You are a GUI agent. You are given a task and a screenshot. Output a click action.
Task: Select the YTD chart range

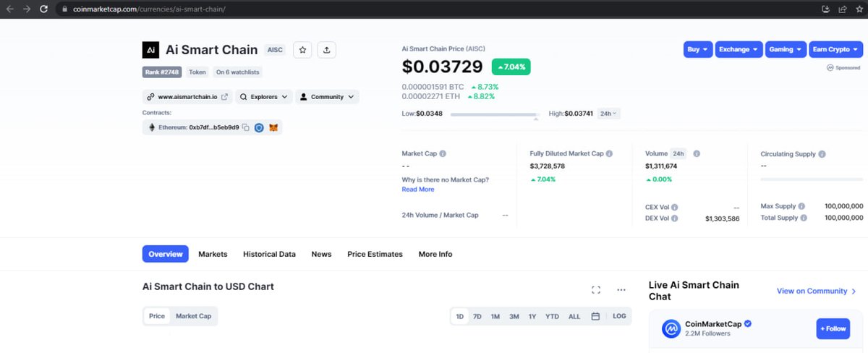pyautogui.click(x=552, y=316)
